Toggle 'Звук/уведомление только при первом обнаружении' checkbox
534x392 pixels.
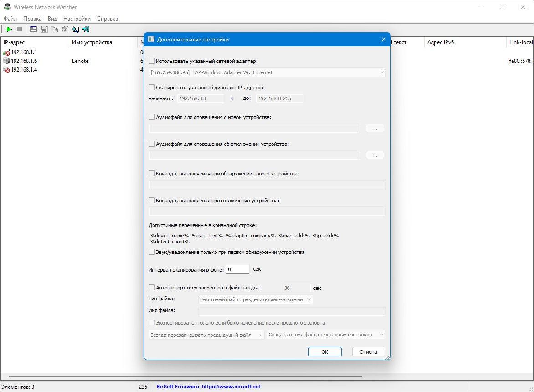coord(152,252)
